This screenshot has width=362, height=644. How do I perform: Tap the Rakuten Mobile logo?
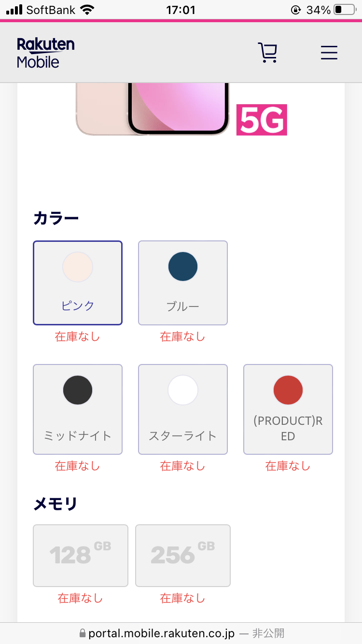(45, 53)
